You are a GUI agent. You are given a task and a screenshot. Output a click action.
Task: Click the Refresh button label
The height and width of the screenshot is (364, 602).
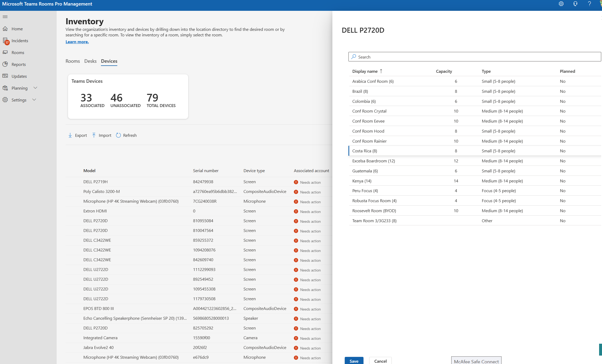pyautogui.click(x=130, y=135)
